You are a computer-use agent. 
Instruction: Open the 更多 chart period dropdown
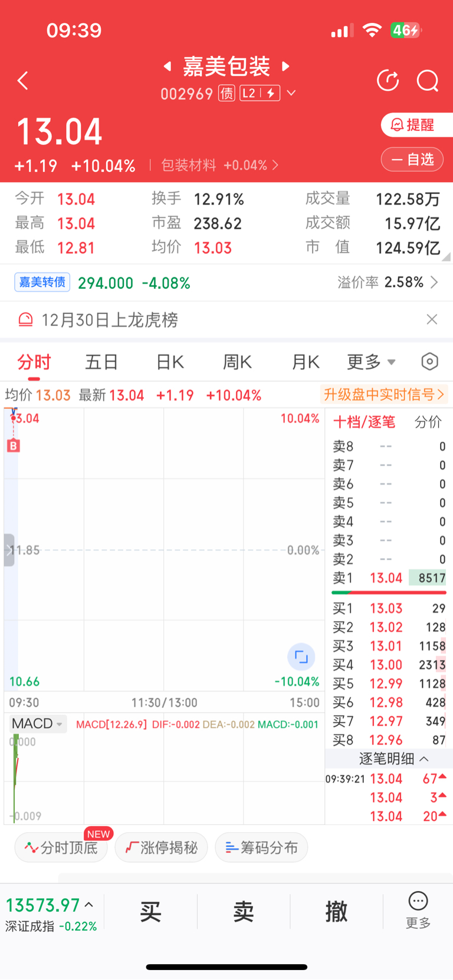pyautogui.click(x=371, y=362)
